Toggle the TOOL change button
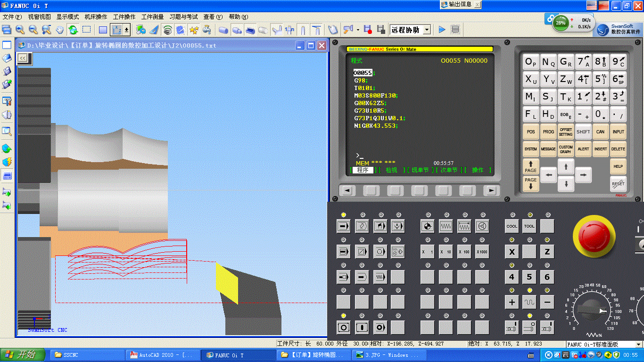The height and width of the screenshot is (362, 644). coord(529,226)
